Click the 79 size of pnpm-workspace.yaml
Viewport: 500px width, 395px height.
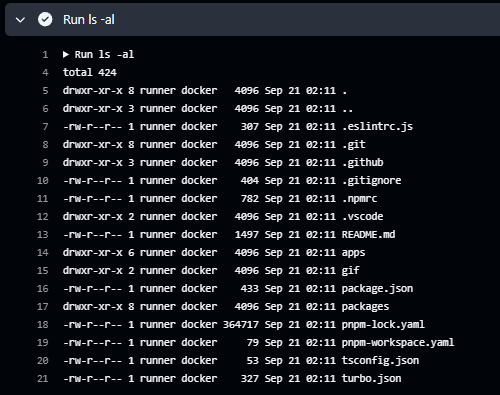(x=253, y=342)
